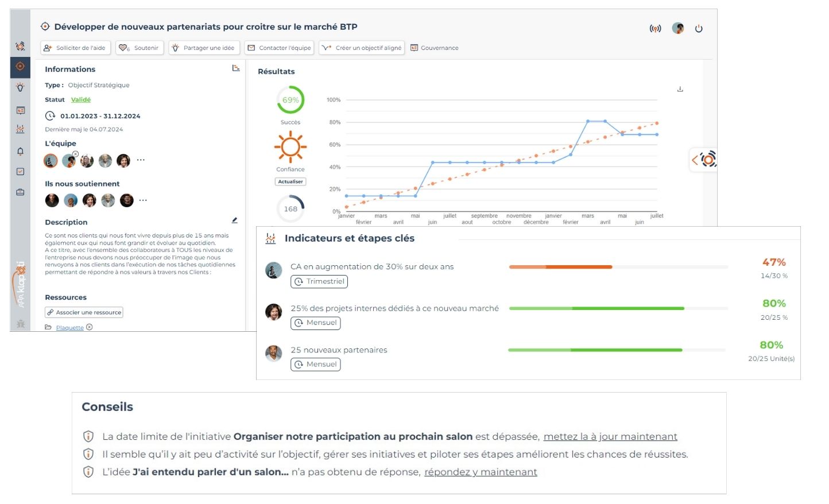Click the Indicateurs et étapes clés chart icon

270,239
